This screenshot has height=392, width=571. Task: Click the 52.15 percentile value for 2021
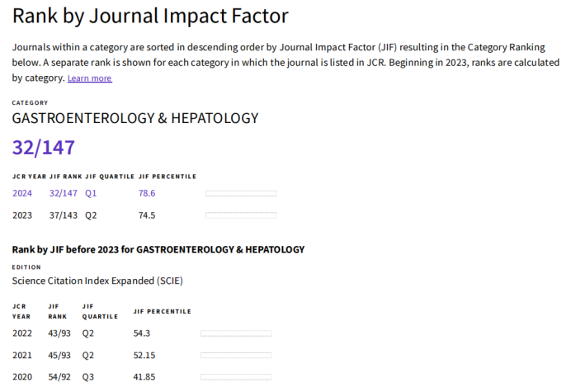(x=144, y=355)
